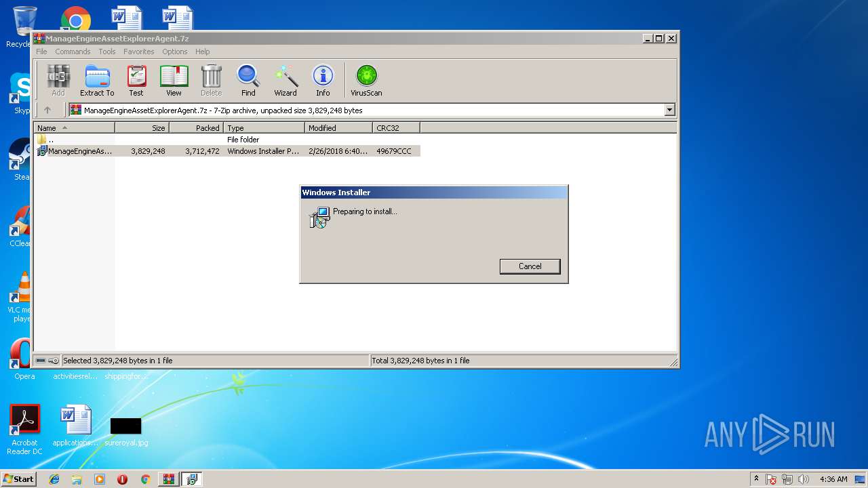Switch to WinRAR taskbar button
This screenshot has width=868, height=488.
coord(168,479)
